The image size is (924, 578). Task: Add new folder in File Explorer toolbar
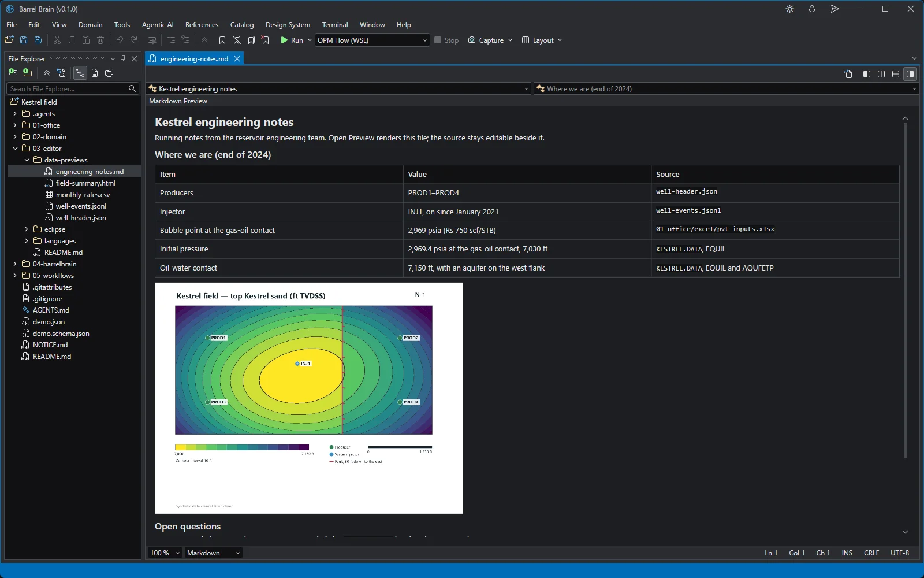[27, 73]
